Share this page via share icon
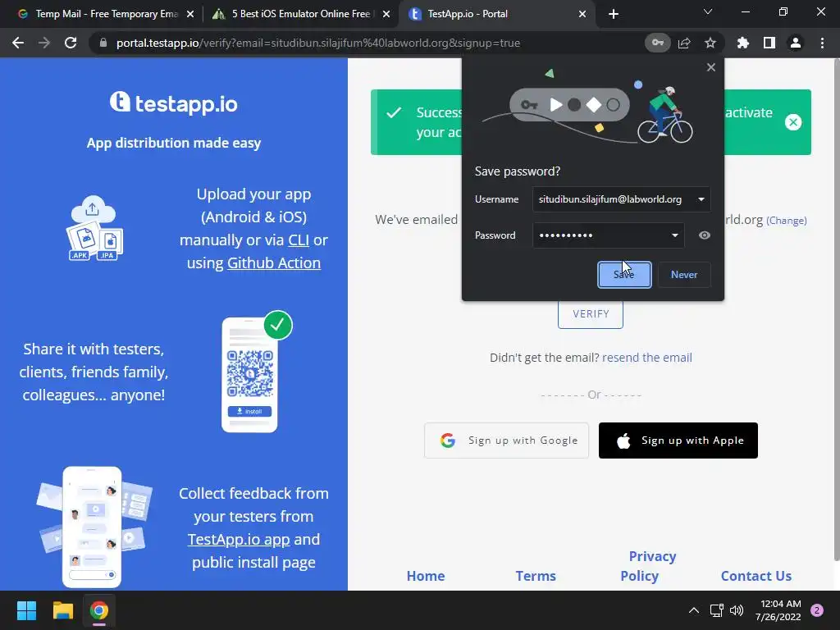This screenshot has height=630, width=840. (684, 43)
